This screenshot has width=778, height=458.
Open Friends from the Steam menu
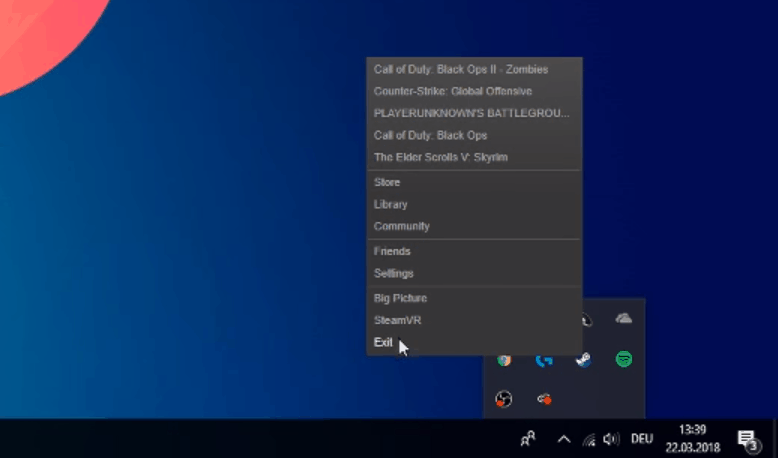pyautogui.click(x=474, y=251)
